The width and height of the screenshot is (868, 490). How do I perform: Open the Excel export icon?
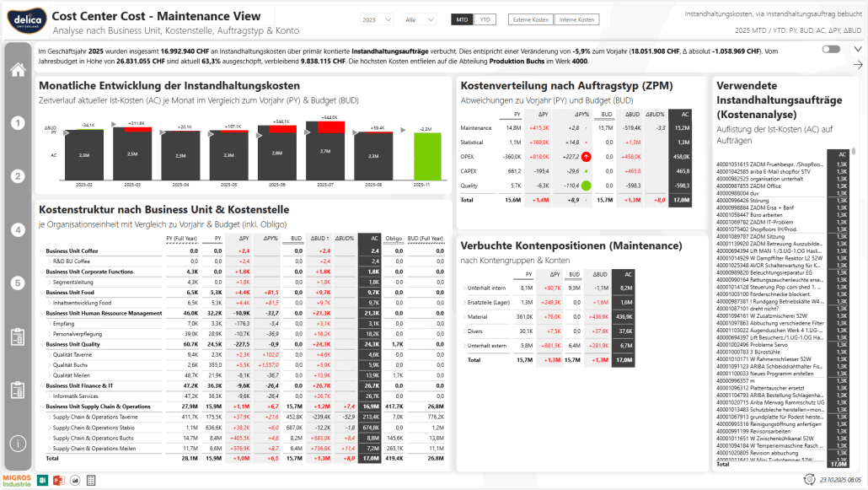coord(44,480)
